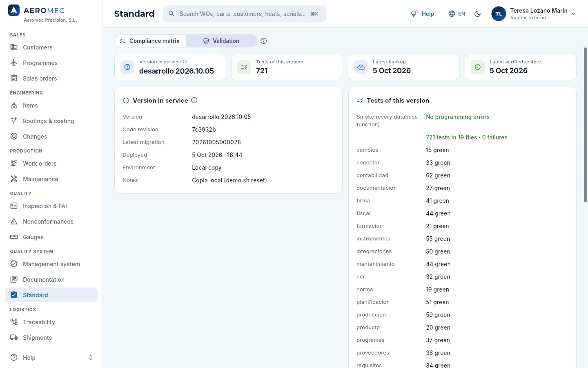Viewport: 588px width, 368px height.
Task: Open the Shipments page
Action: (51, 338)
